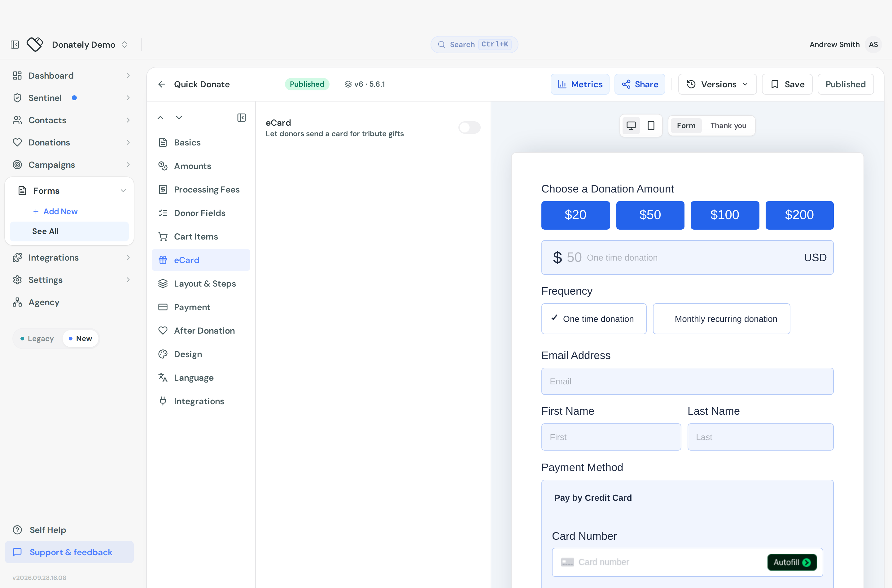The width and height of the screenshot is (892, 588).
Task: Collapse the main sidebar panel icon
Action: [x=15, y=45]
